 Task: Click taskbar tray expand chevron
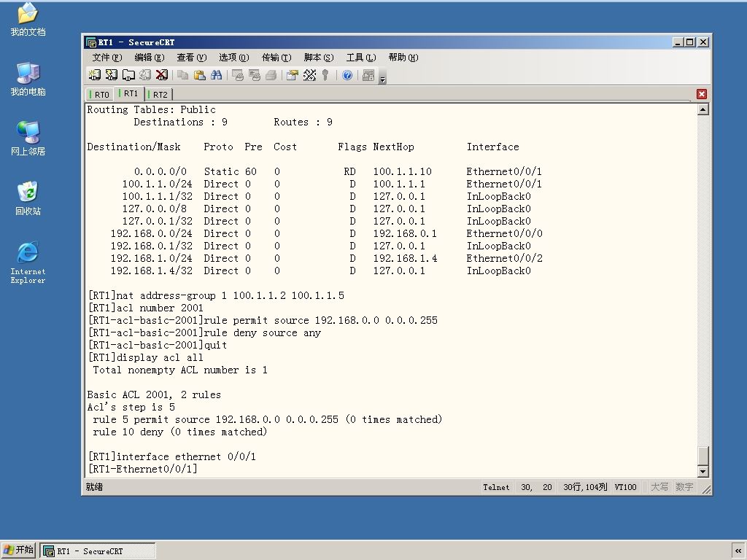point(738,551)
